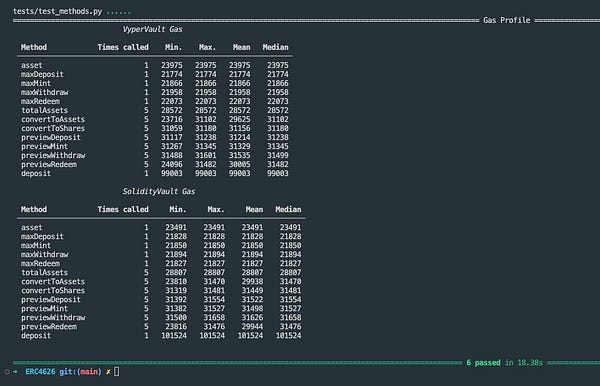
Task: Click 31382 Min. in SolidityVault previewMint row
Action: [176, 308]
